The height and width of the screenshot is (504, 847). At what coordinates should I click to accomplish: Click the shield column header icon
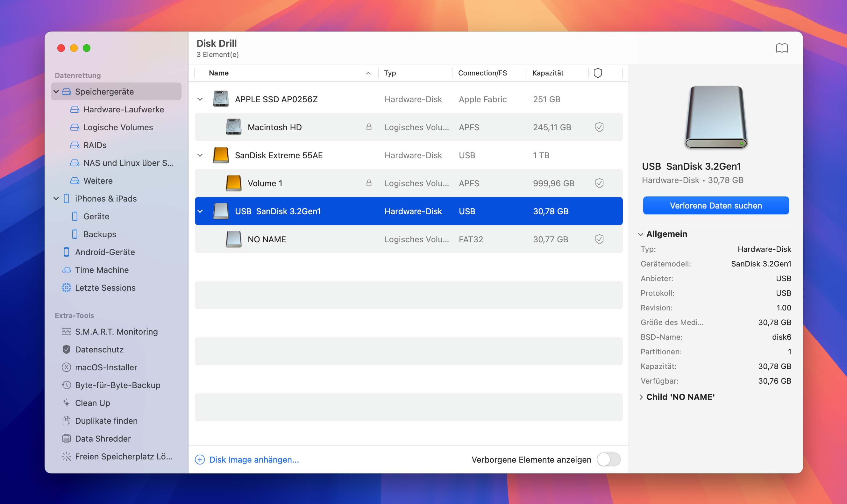[597, 73]
